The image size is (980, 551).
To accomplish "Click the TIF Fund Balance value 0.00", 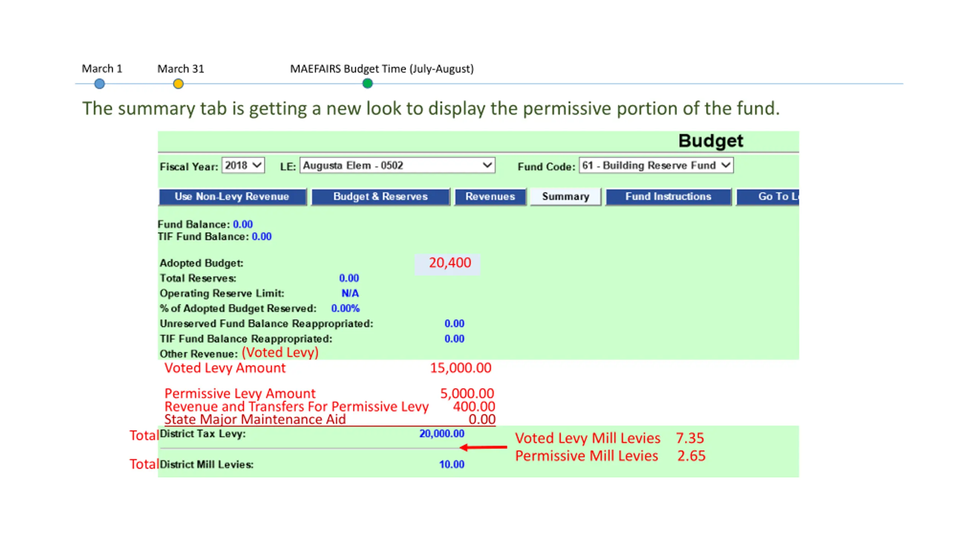I will pyautogui.click(x=261, y=236).
